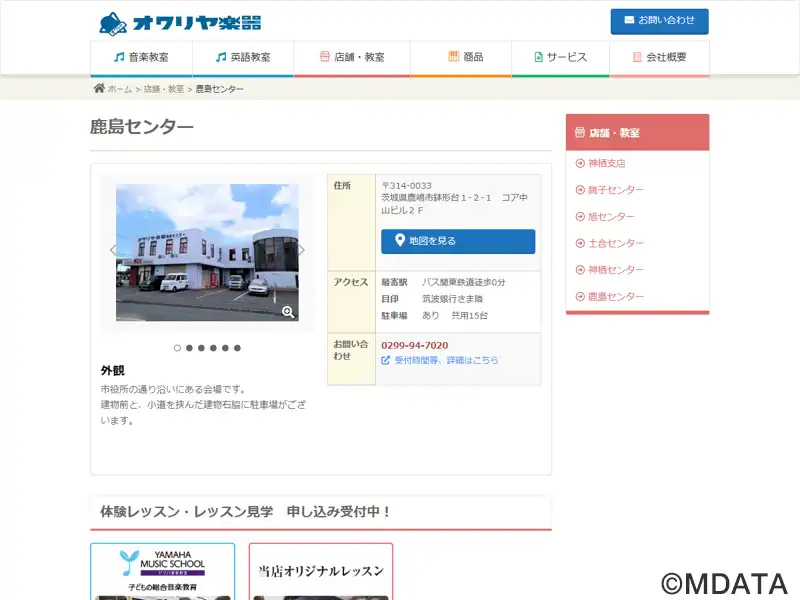The height and width of the screenshot is (600, 800).
Task: Open the サービス navigation menu
Action: pos(560,58)
